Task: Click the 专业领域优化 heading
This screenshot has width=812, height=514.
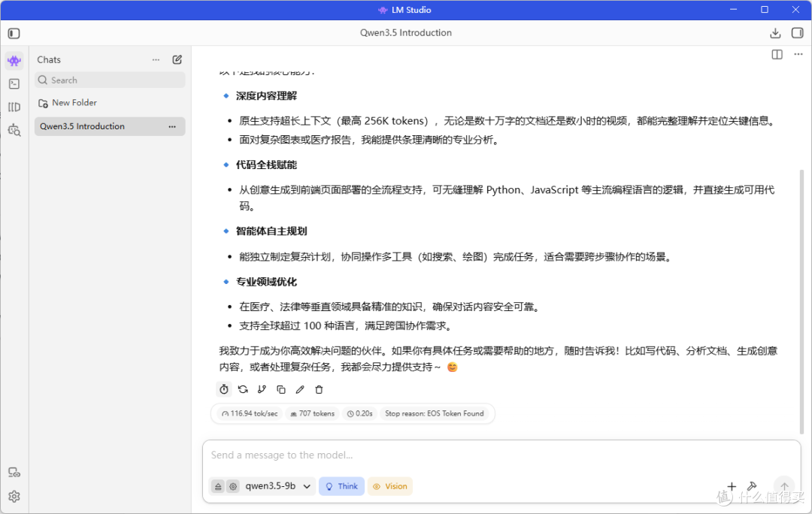Action: pos(266,282)
